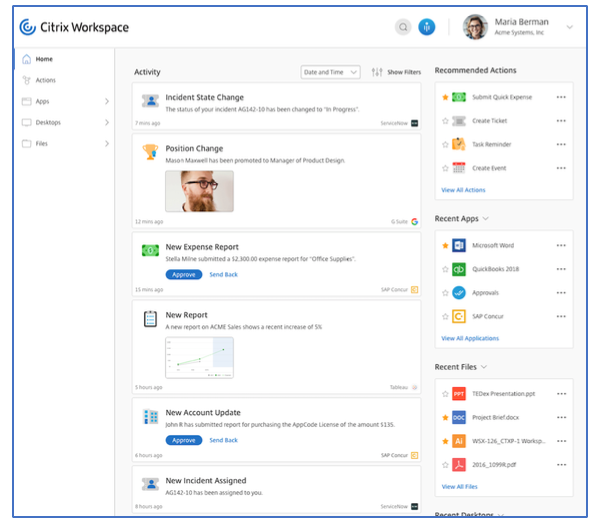599x529 pixels.
Task: Collapse the Recent Files section chevron
Action: pyautogui.click(x=484, y=367)
